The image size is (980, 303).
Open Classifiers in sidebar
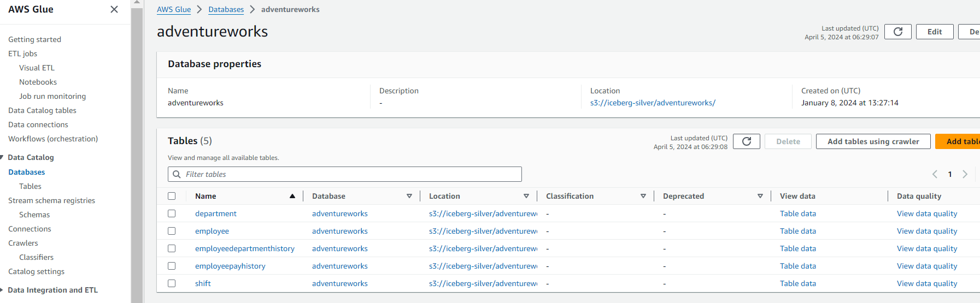pos(36,257)
